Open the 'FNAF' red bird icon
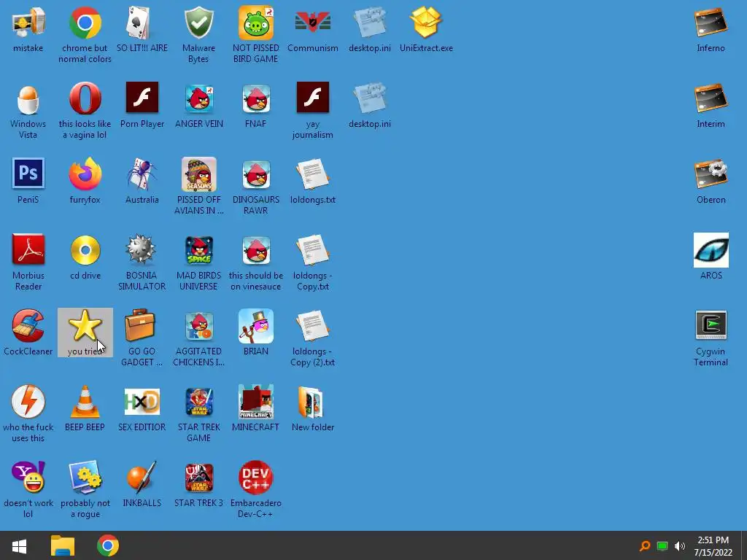Screen dimensions: 747x560 click(x=256, y=98)
